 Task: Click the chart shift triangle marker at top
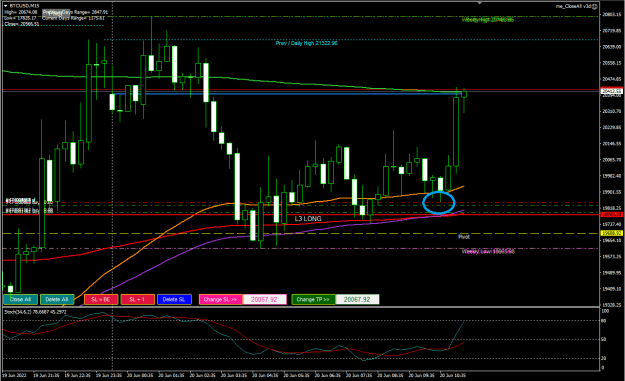click(480, 3)
